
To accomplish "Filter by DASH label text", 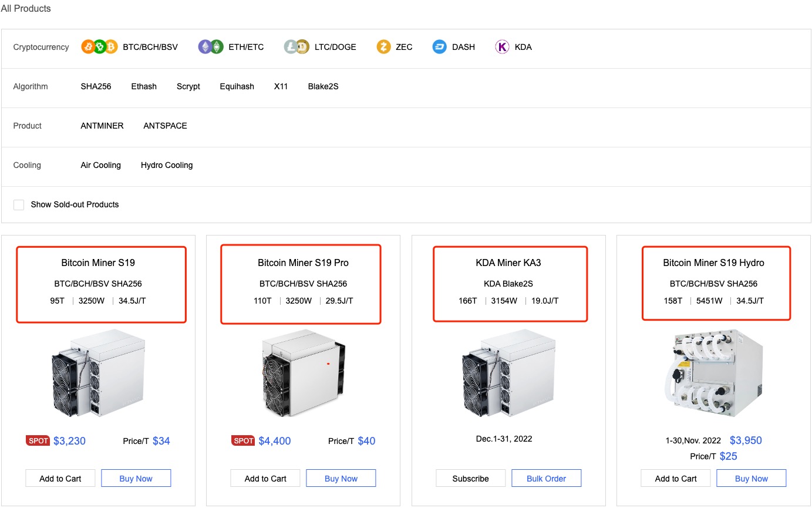I will 464,47.
